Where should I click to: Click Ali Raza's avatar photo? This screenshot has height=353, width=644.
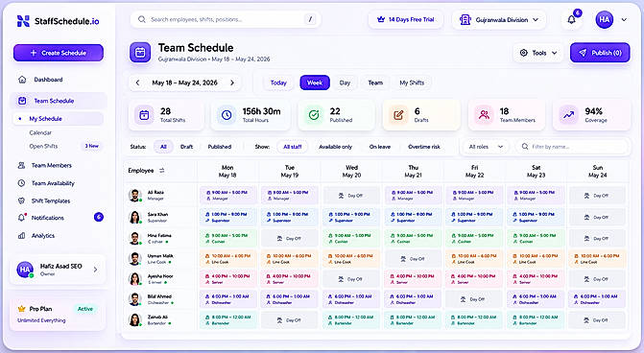coord(134,195)
